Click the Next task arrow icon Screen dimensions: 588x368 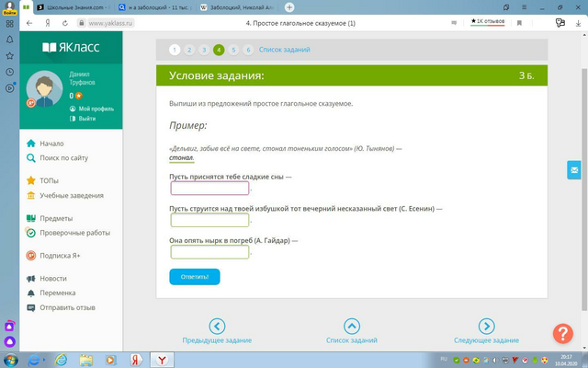tap(486, 326)
